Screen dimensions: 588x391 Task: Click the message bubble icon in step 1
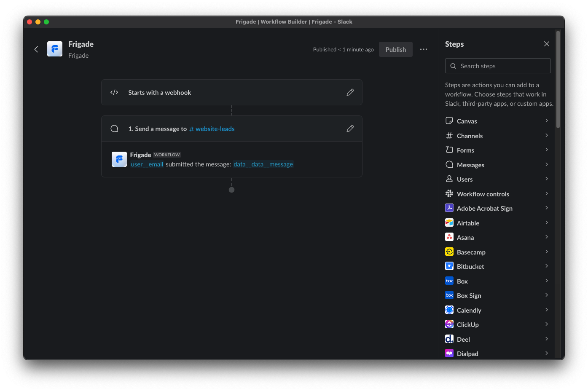(114, 129)
